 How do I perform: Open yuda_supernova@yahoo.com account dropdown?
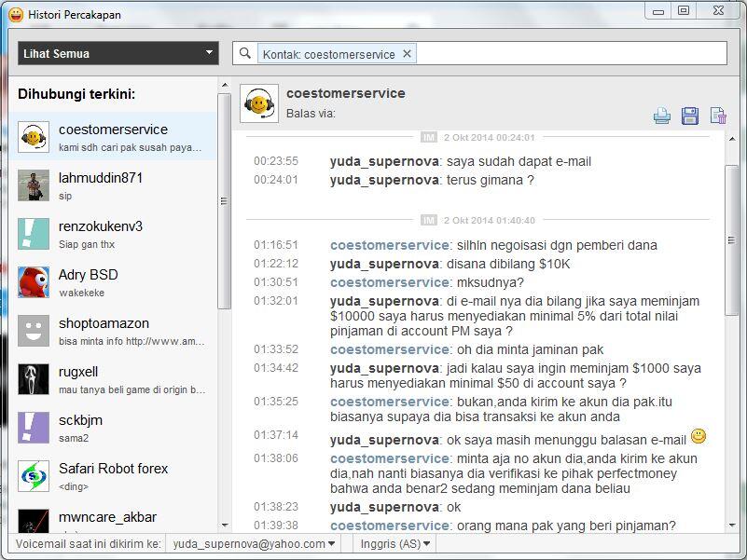(x=254, y=543)
